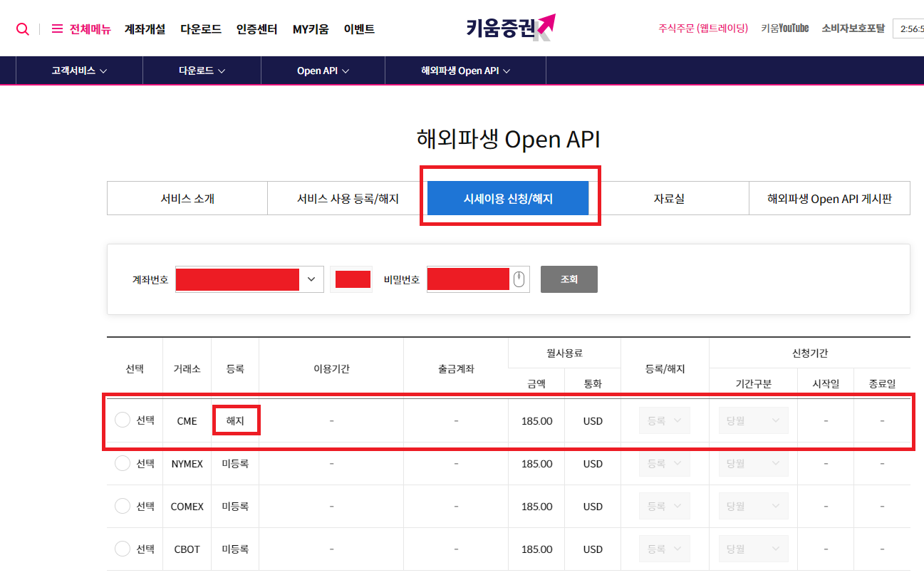
Task: Click the 종료일 column header
Action: pyautogui.click(x=882, y=383)
